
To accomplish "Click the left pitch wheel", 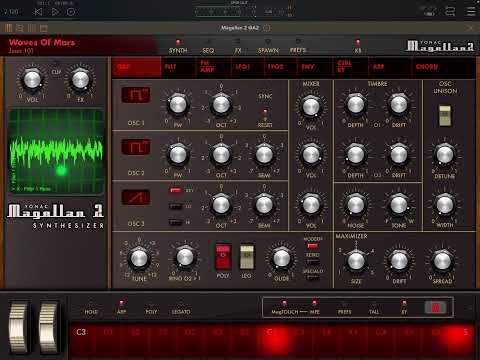I will point(19,327).
